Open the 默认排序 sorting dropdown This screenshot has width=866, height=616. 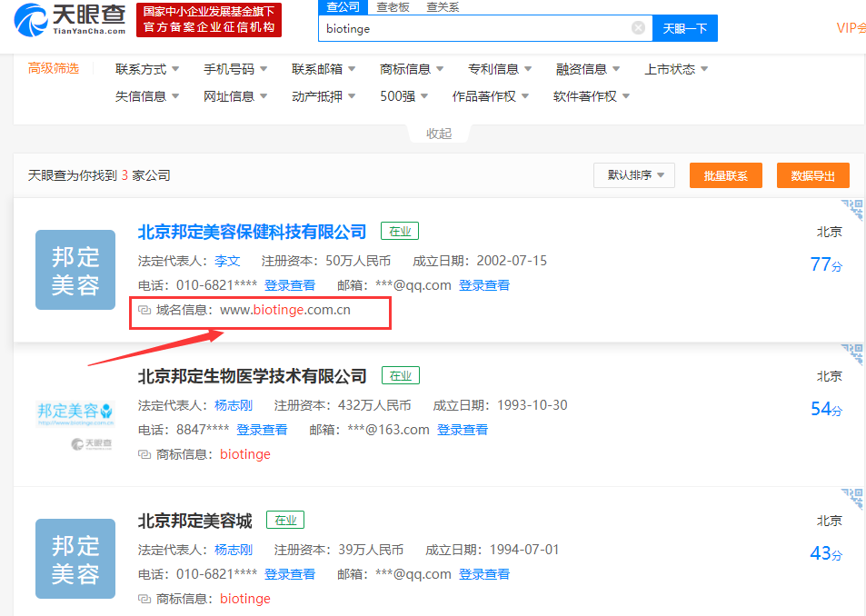pyautogui.click(x=634, y=175)
